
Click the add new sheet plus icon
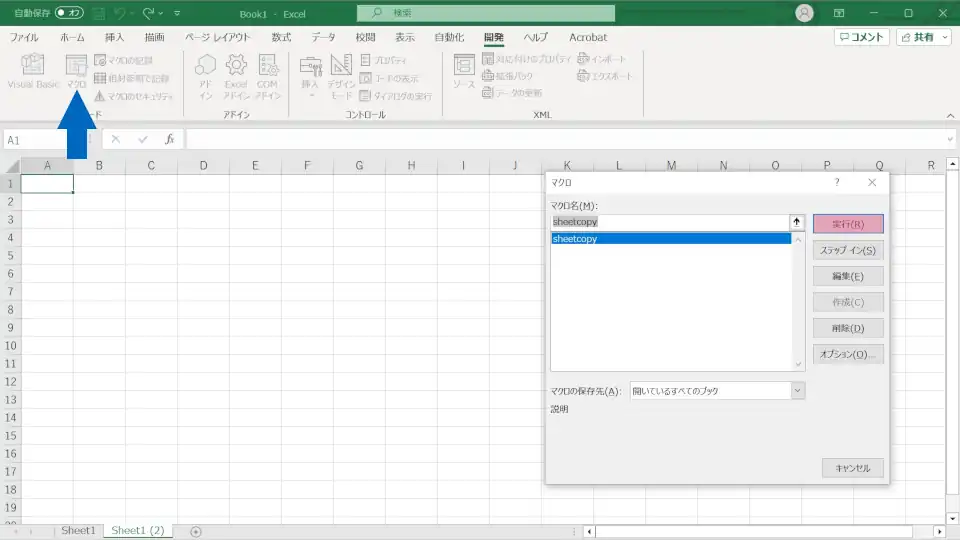(x=196, y=531)
